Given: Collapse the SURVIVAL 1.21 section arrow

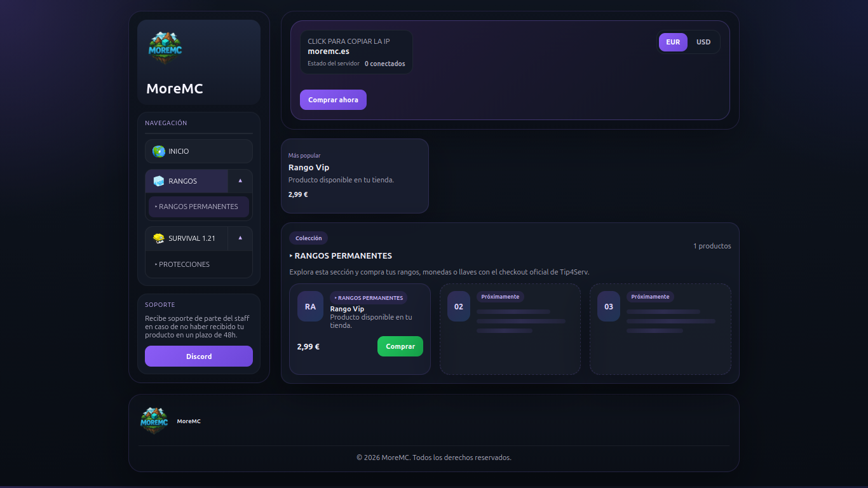Looking at the screenshot, I should (240, 238).
